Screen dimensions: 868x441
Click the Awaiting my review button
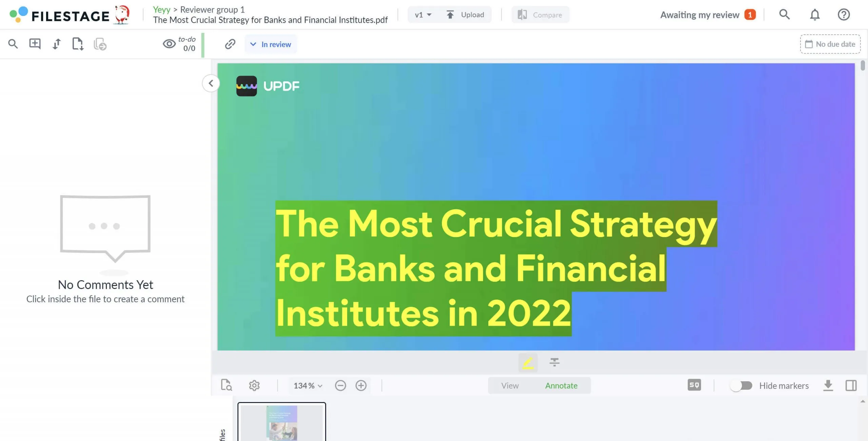click(708, 14)
